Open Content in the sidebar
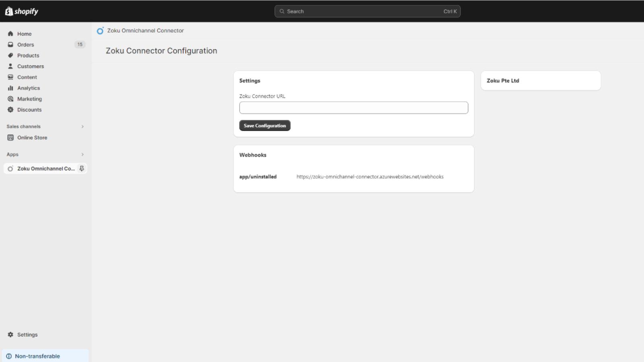The width and height of the screenshot is (644, 362). coord(27,77)
